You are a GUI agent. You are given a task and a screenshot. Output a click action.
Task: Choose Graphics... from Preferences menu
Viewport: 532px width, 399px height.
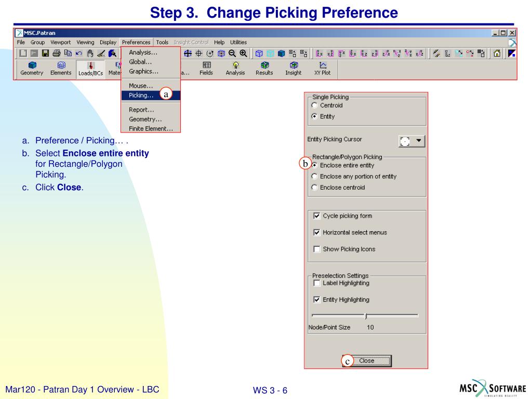[150, 72]
